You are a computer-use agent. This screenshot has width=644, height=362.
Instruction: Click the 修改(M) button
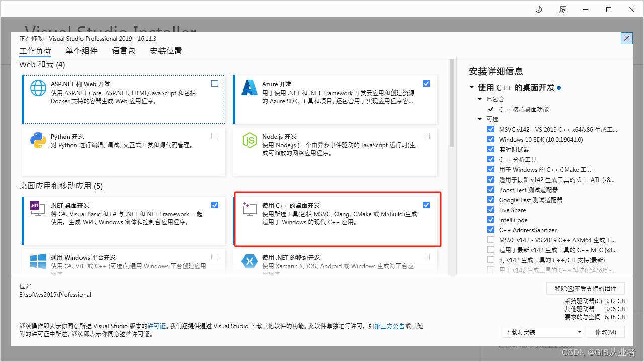click(x=605, y=332)
